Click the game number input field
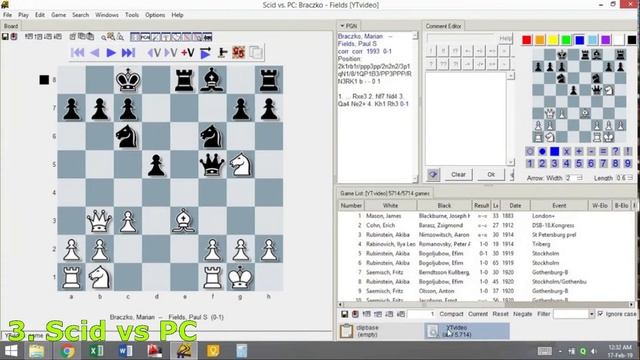This screenshot has height=360, width=640. 422,314
